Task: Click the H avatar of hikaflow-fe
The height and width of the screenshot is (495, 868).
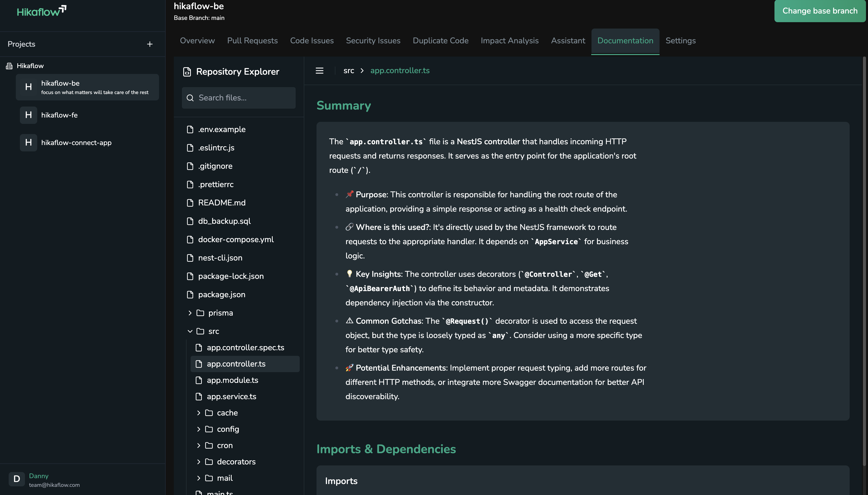Action: [x=28, y=115]
